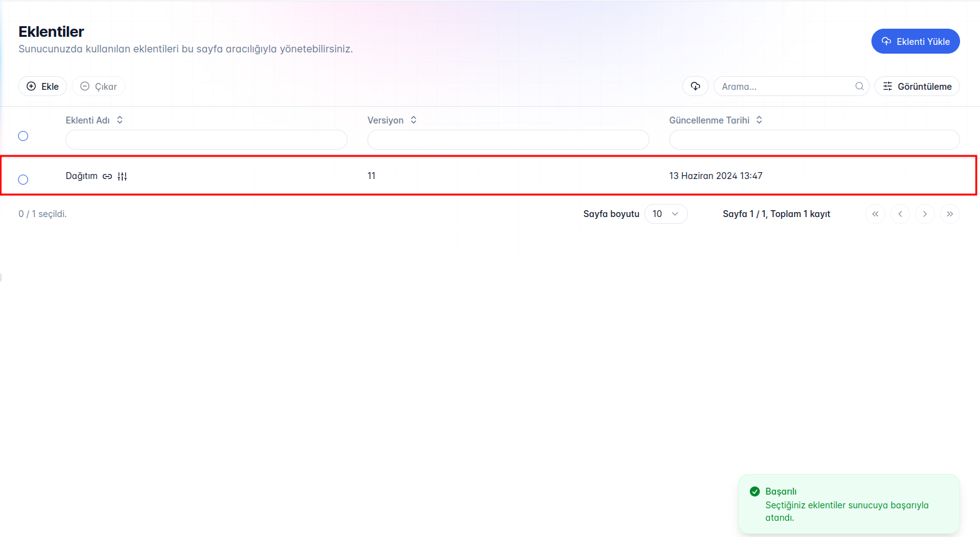The width and height of the screenshot is (980, 537).
Task: Click the '0 / 1 seçildi.' selection count
Action: 42,214
